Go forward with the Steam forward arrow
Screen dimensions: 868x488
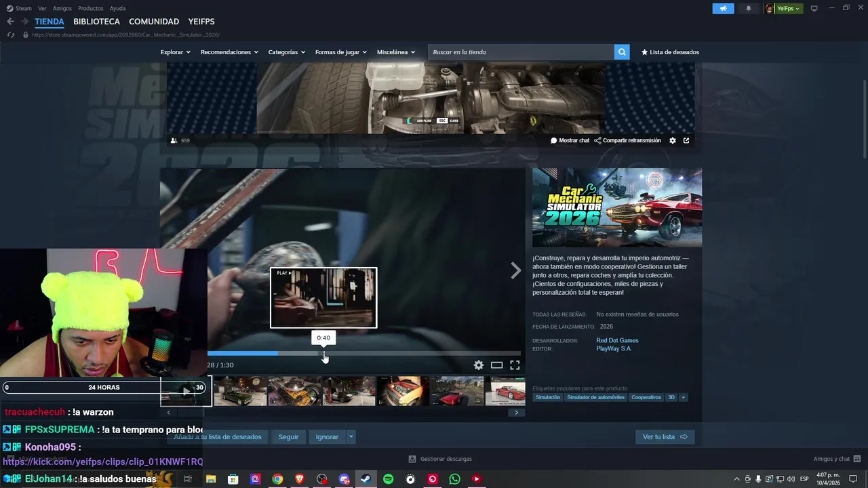24,22
